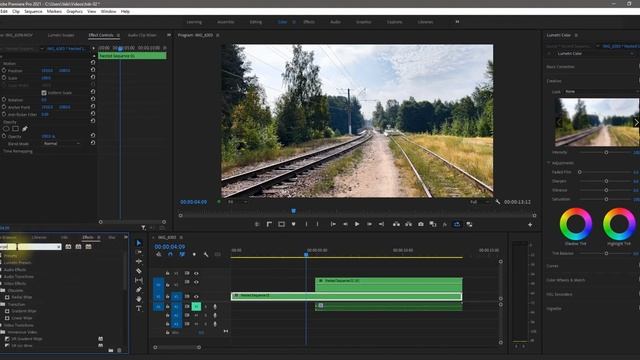Expand the HSL Secondary section
The width and height of the screenshot is (640, 360).
coord(559,294)
